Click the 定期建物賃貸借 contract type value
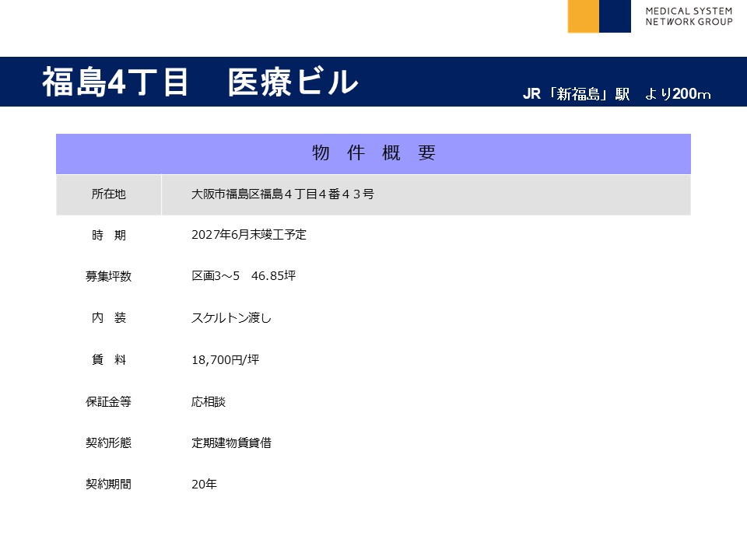This screenshot has height=560, width=747. point(231,443)
